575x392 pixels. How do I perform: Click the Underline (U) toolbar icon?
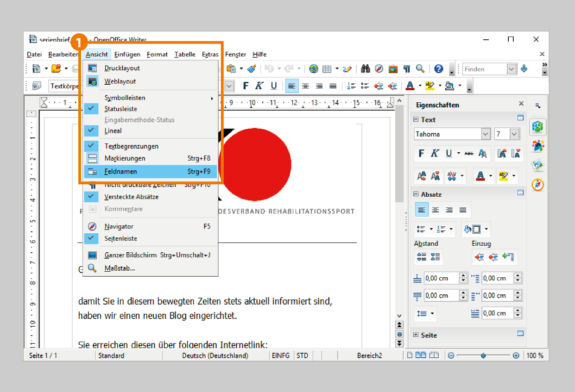click(273, 86)
